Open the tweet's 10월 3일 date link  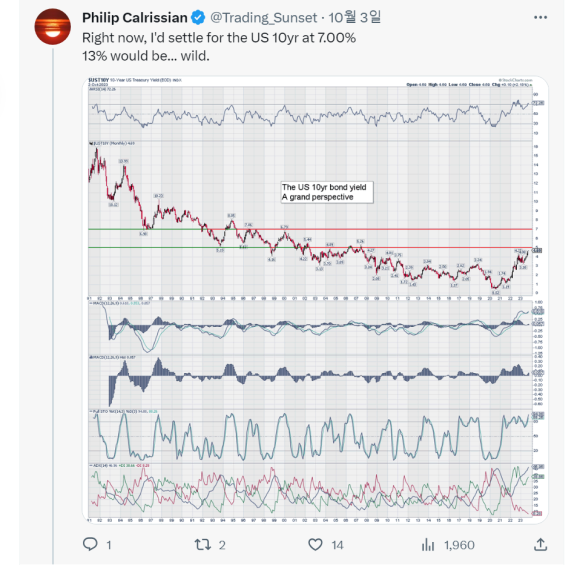point(354,17)
